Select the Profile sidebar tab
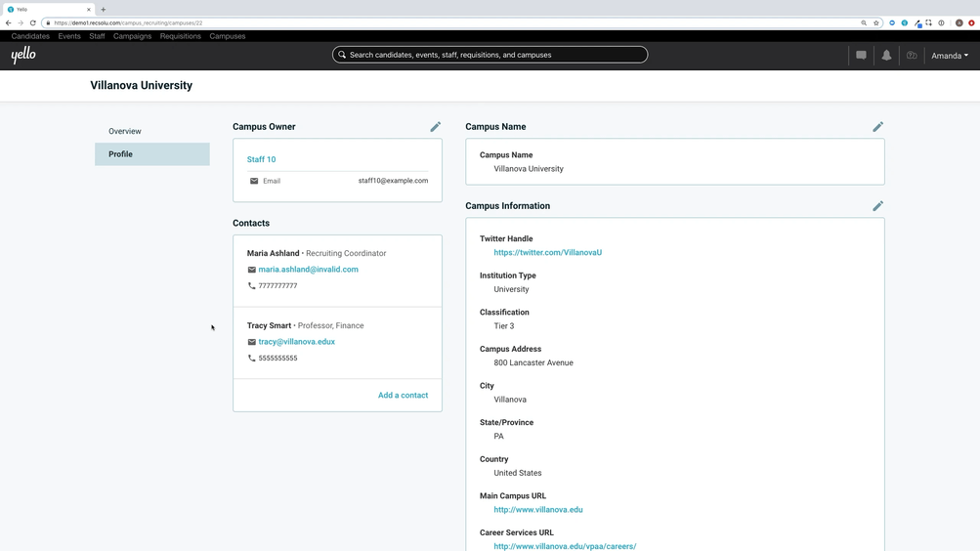The height and width of the screenshot is (551, 980). [152, 154]
